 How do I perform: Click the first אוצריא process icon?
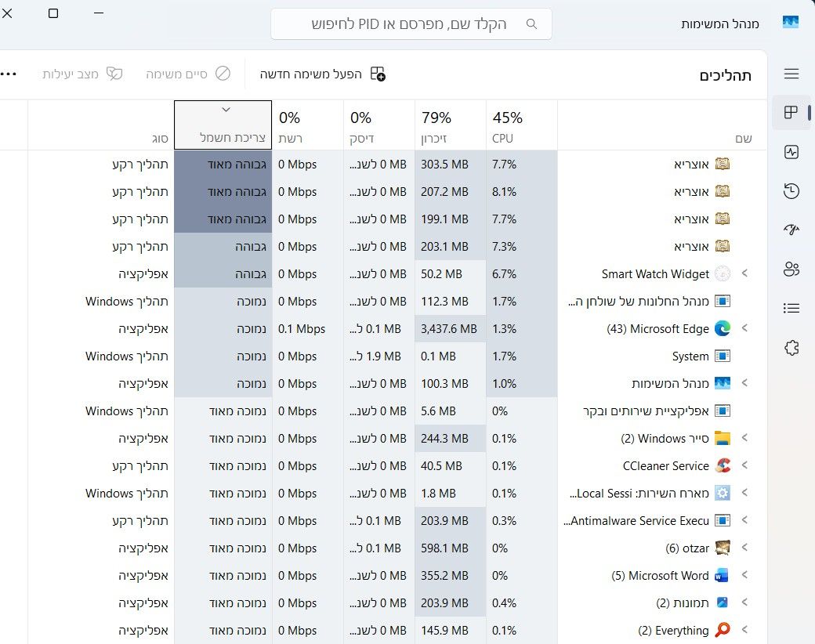point(723,165)
